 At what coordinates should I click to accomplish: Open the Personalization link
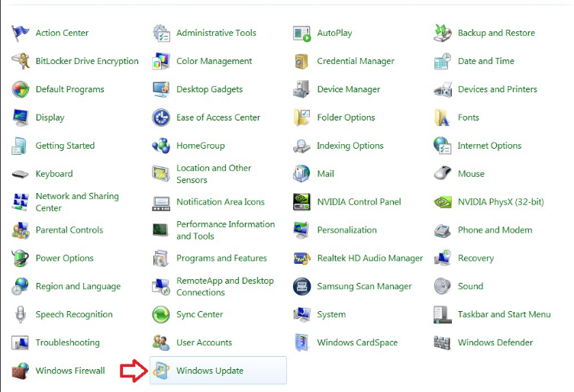[347, 230]
